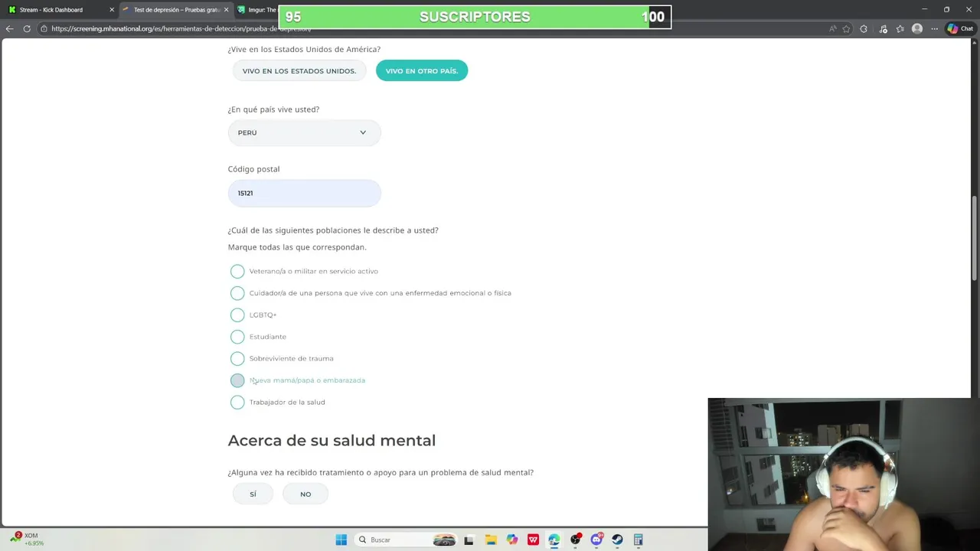Check Trabajador de la salud option
980x551 pixels.
click(237, 402)
